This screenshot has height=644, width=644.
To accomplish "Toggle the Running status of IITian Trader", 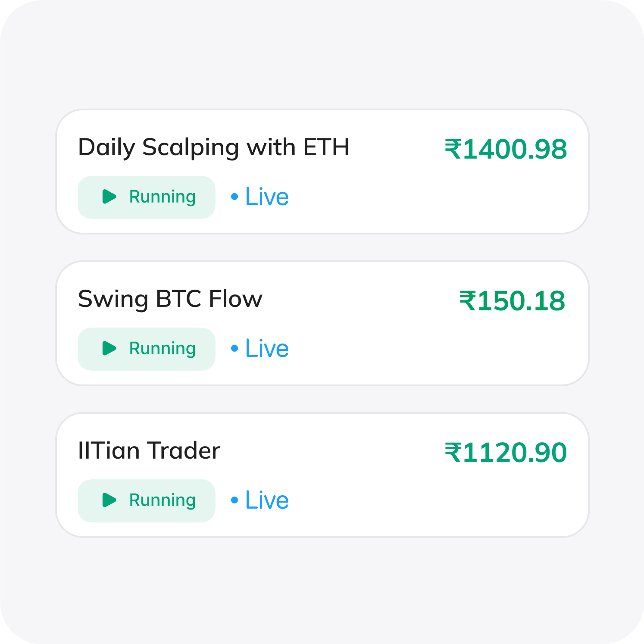I will pyautogui.click(x=146, y=500).
